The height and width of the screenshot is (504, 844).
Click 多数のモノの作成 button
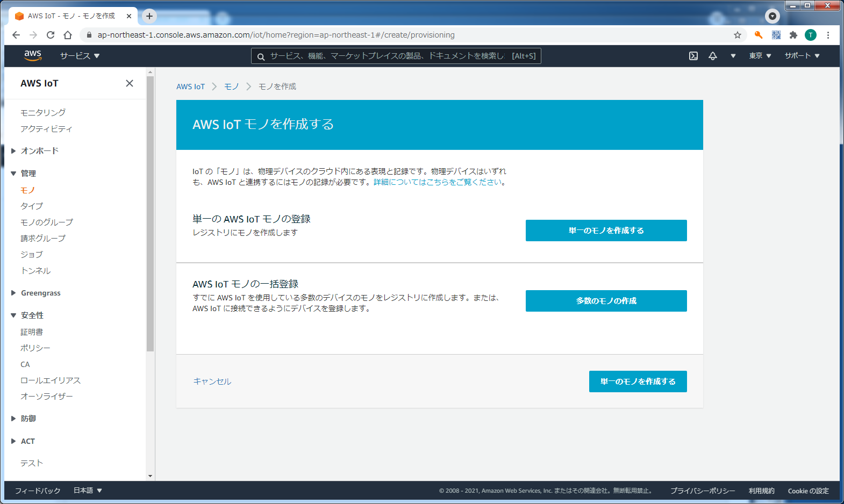tap(606, 301)
